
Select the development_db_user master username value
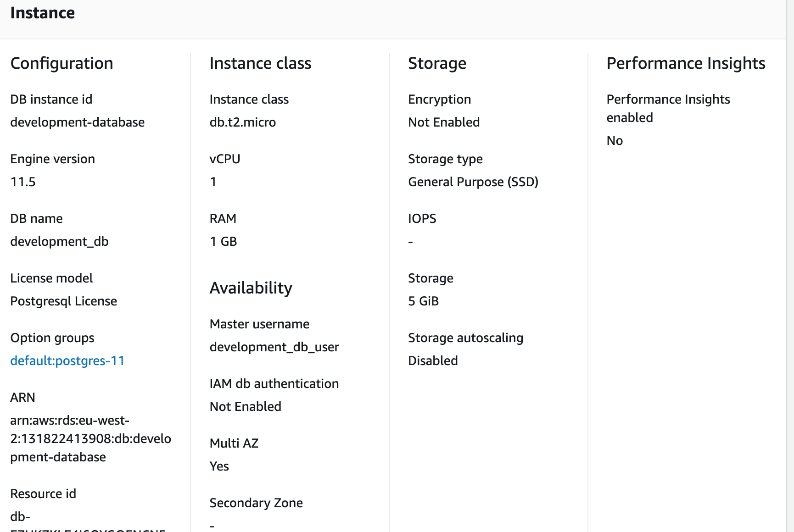[x=274, y=347]
